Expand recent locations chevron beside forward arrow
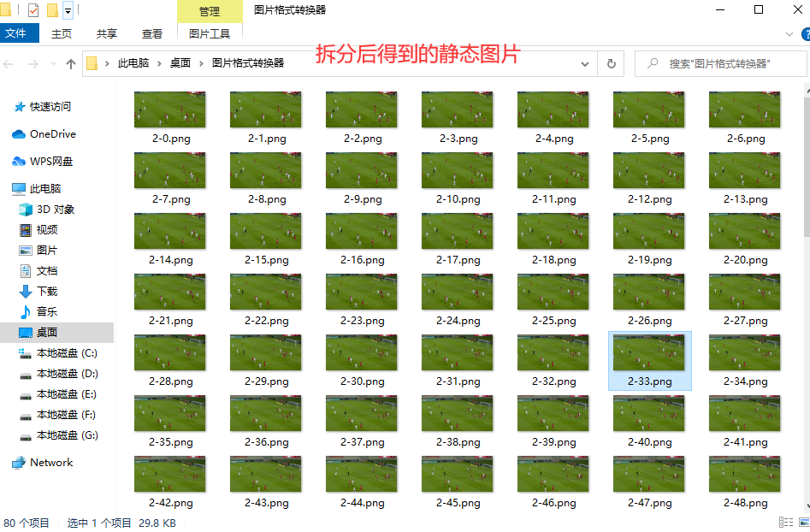The image size is (810, 532). 52,63
